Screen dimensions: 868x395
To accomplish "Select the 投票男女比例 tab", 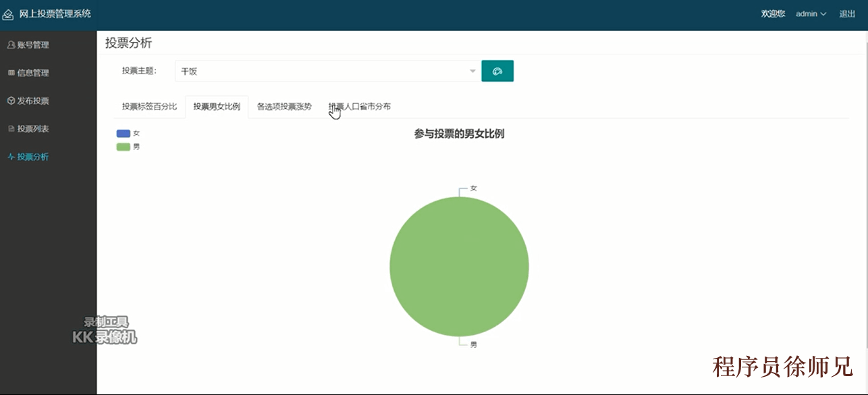I will click(217, 107).
